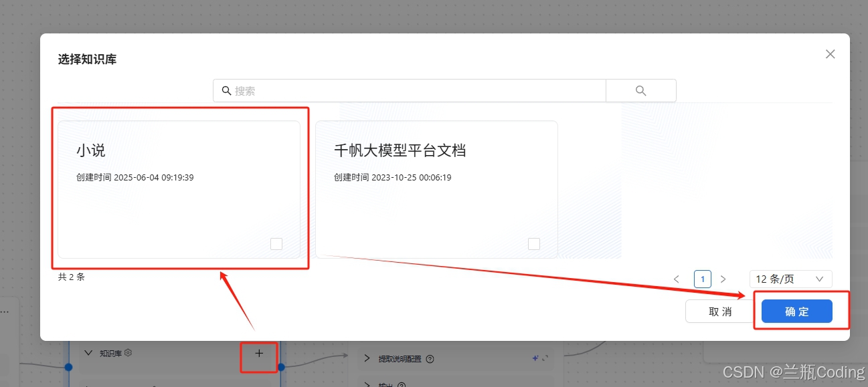Click the magnifier search icon
868x387 pixels.
tap(640, 90)
